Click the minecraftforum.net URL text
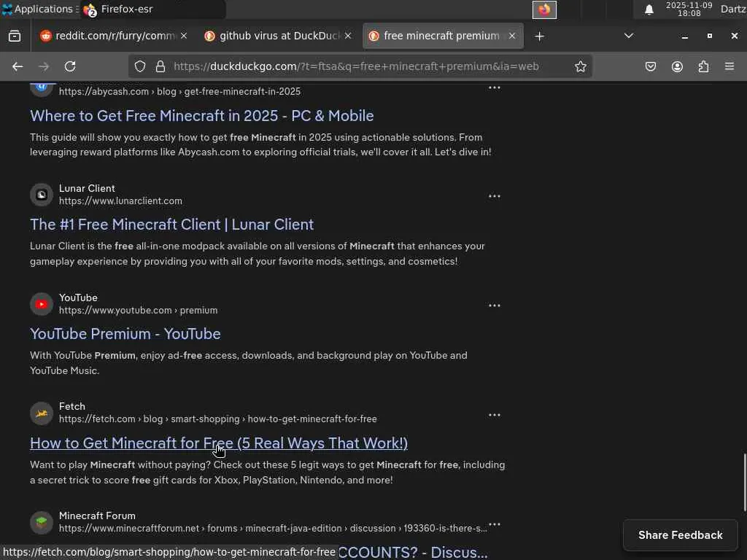The width and height of the screenshot is (747, 560). [x=273, y=529]
